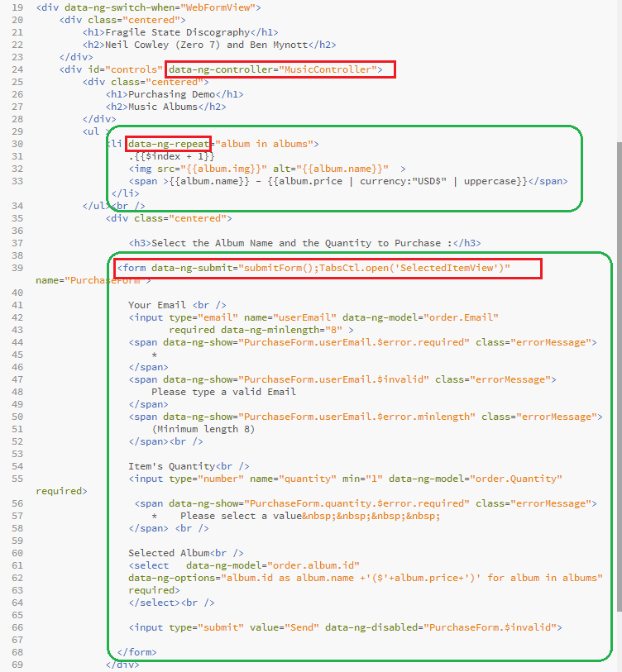622x672 pixels.
Task: Click the '(Minimum length 8)' text
Action: coord(203,430)
